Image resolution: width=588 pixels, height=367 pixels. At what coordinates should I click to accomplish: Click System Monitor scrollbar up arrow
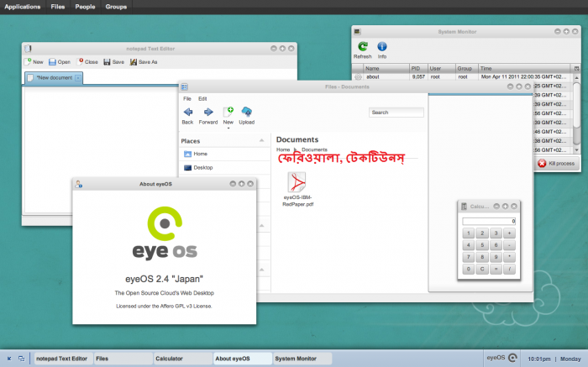577,77
